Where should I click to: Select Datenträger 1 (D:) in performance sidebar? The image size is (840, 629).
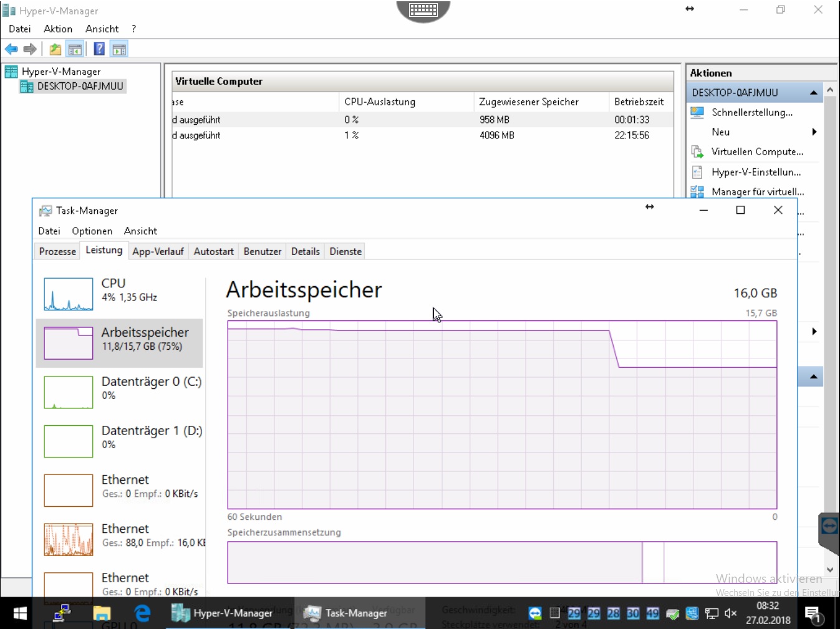tap(119, 441)
